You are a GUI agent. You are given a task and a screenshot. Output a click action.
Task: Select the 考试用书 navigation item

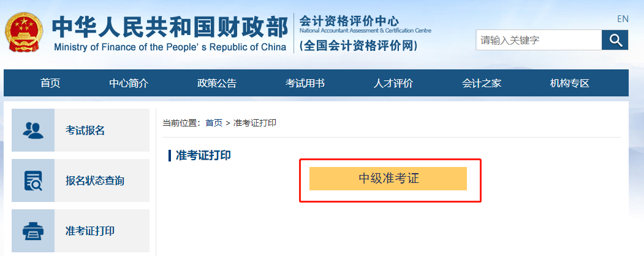pos(305,83)
